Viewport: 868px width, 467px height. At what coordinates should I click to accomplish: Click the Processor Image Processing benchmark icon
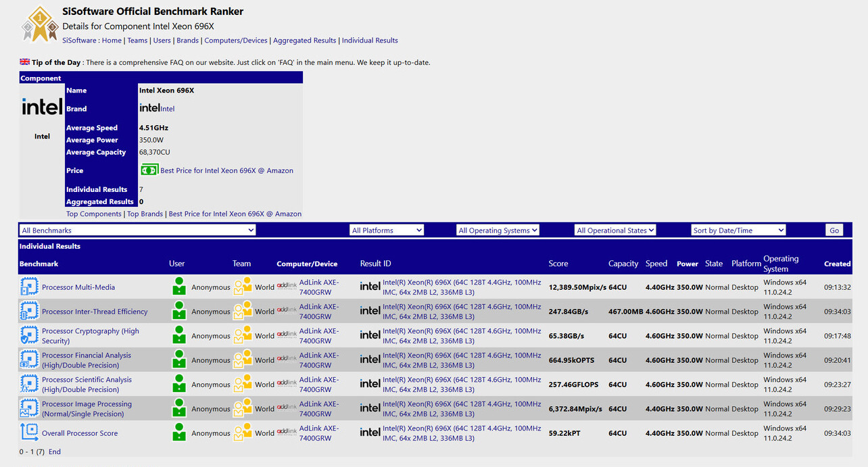pos(29,409)
